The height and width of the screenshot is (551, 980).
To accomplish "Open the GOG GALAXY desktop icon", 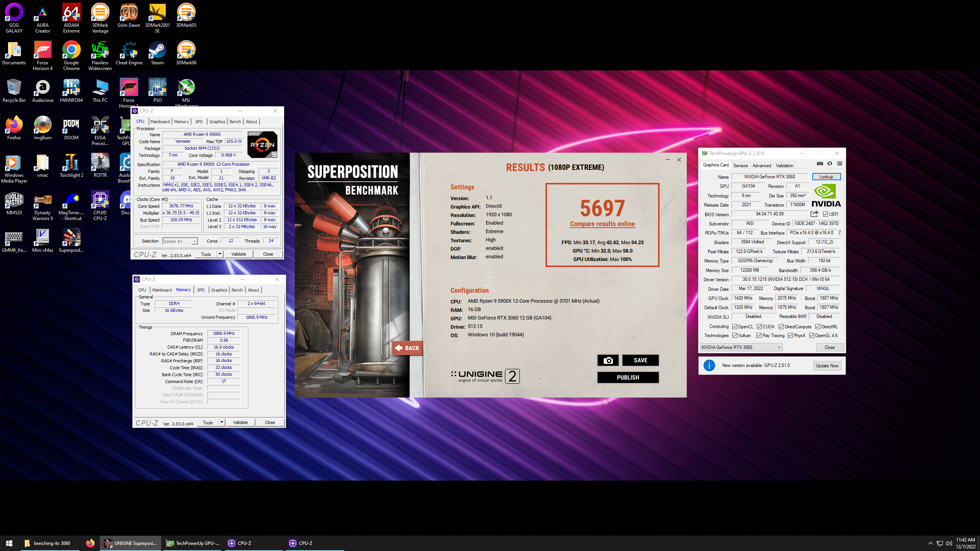I will click(x=14, y=18).
